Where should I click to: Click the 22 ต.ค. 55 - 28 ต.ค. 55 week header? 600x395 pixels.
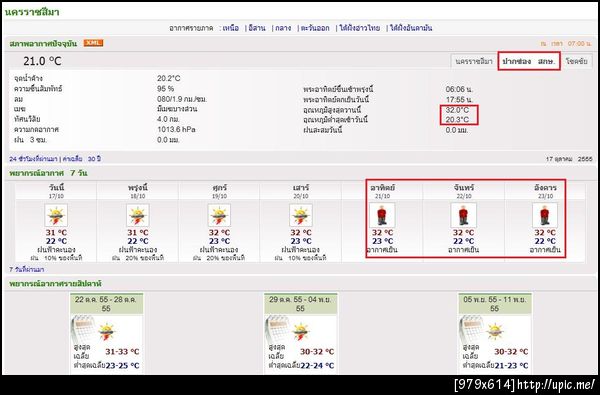[x=106, y=304]
